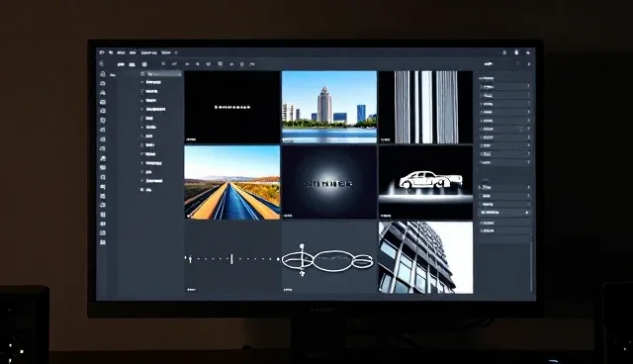The height and width of the screenshot is (364, 633).
Task: Expand the triangle on the lower right panel section
Action: pos(480,187)
